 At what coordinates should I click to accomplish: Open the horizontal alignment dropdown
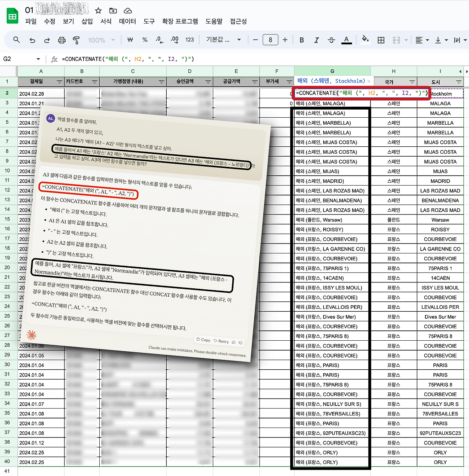(422, 40)
